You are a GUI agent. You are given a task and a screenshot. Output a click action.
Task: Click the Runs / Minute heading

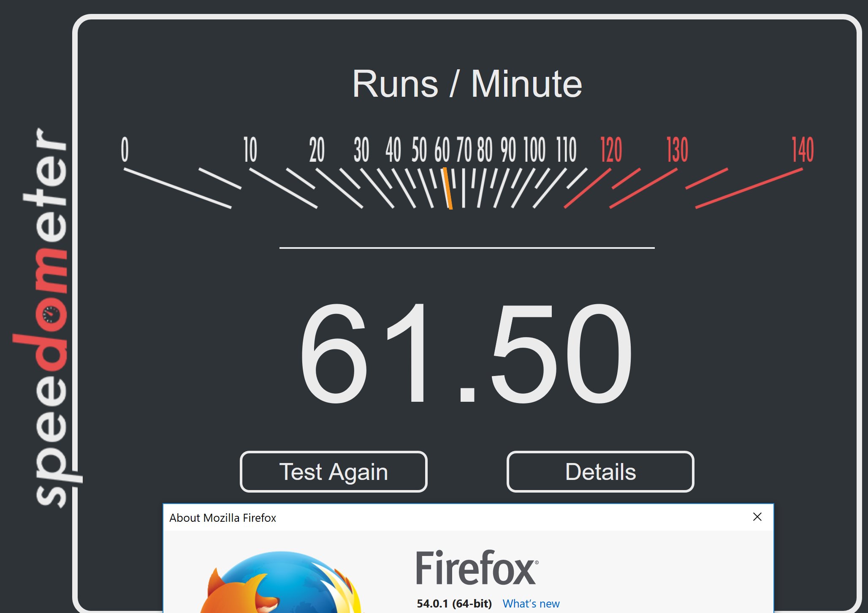[467, 84]
